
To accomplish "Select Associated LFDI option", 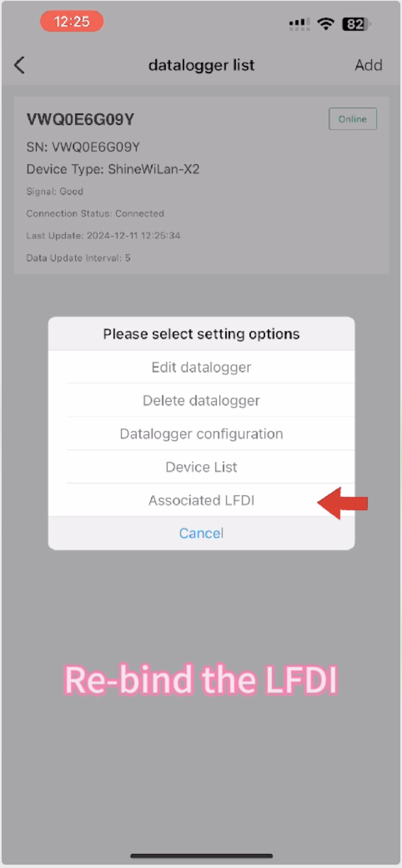I will pyautogui.click(x=201, y=500).
